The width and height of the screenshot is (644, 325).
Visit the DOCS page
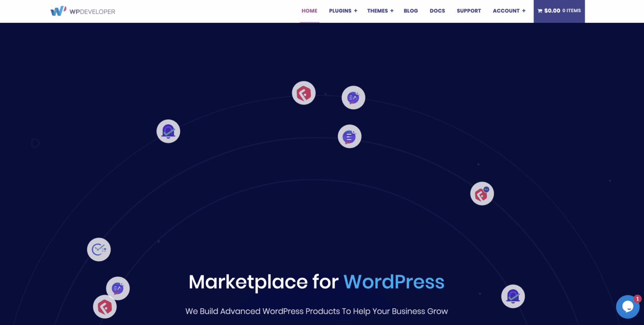pyautogui.click(x=437, y=11)
